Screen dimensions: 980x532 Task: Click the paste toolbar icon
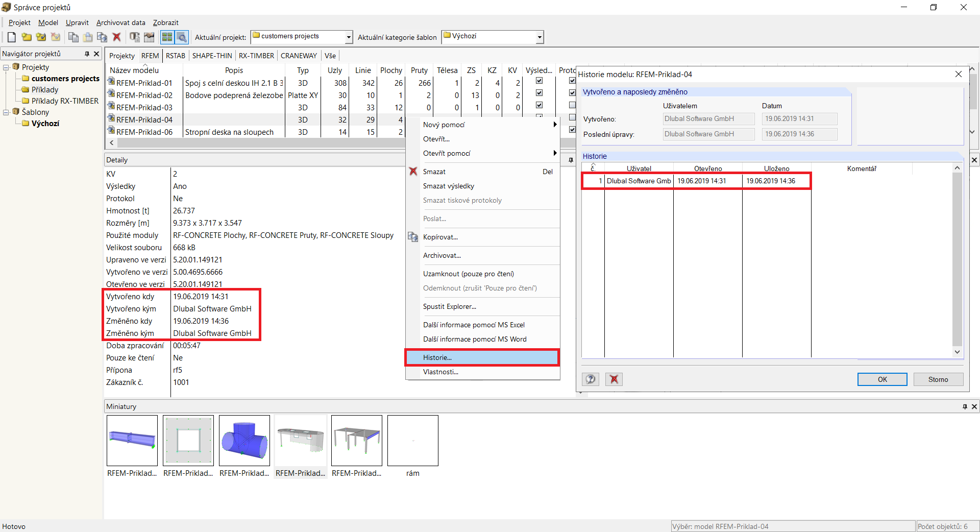coord(88,37)
